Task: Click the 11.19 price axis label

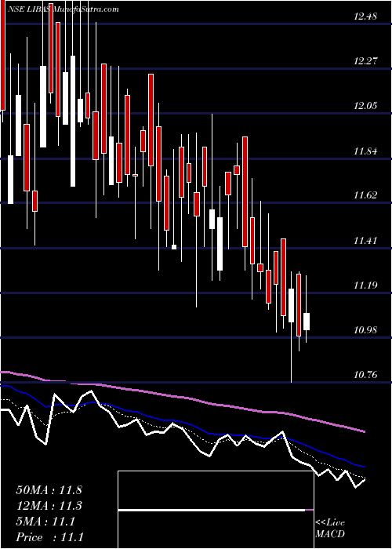Action: pos(366,285)
